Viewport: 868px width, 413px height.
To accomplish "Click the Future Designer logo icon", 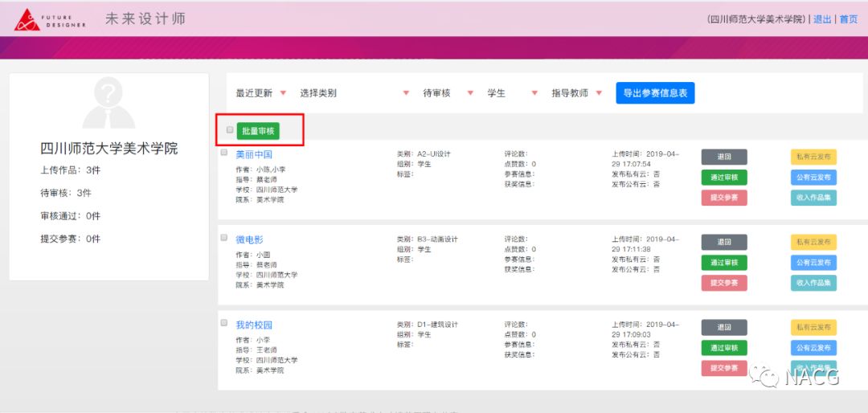I will 27,20.
